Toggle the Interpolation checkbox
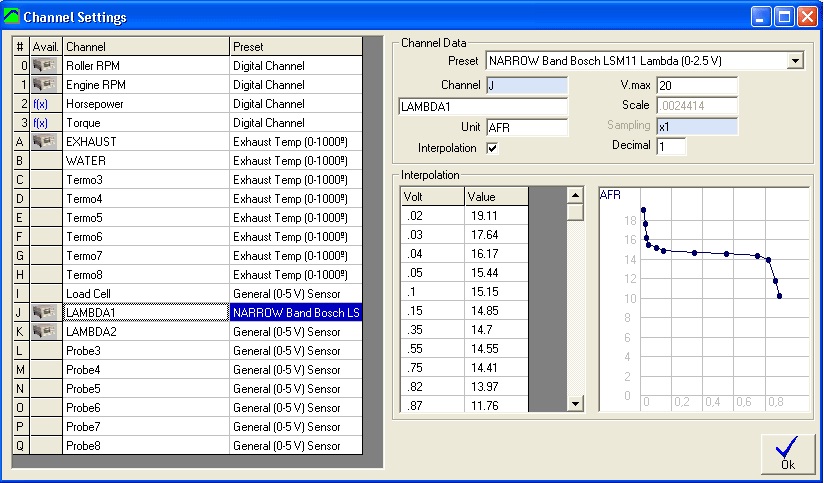824x483 pixels. (492, 148)
